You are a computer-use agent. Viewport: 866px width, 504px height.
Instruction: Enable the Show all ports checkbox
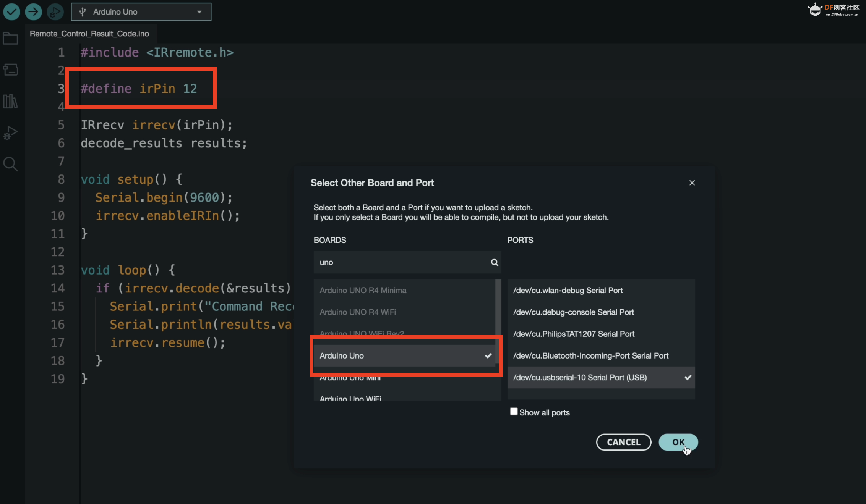pos(514,412)
